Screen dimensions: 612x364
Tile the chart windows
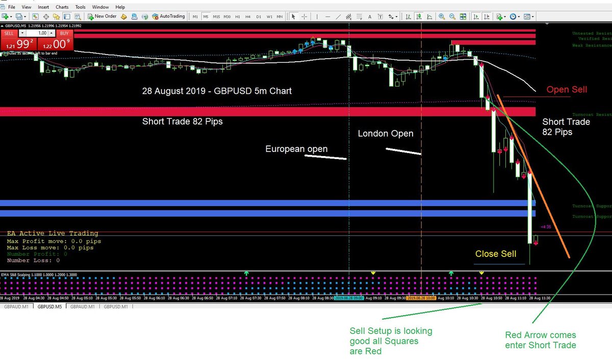463,16
